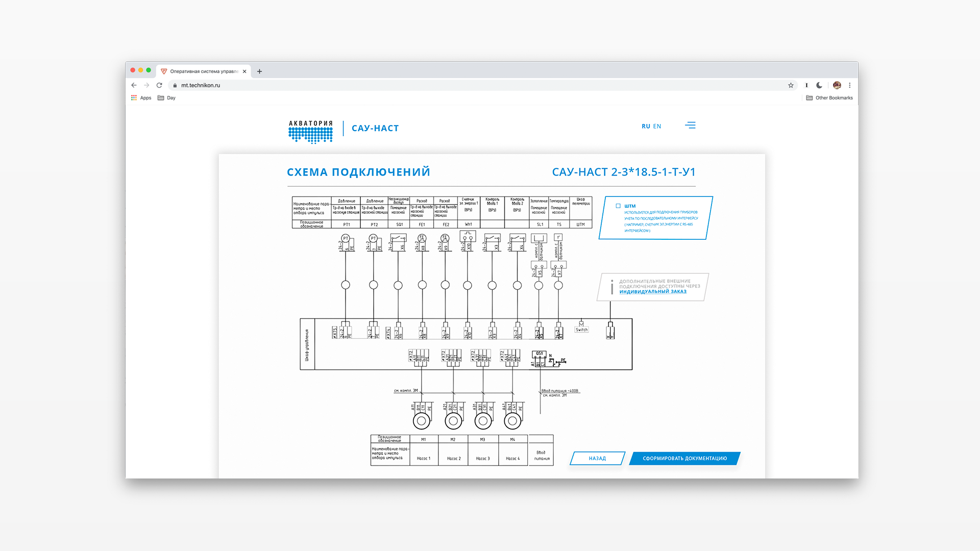Viewport: 980px width, 551px height.
Task: Bookmark page with star icon
Action: [791, 85]
